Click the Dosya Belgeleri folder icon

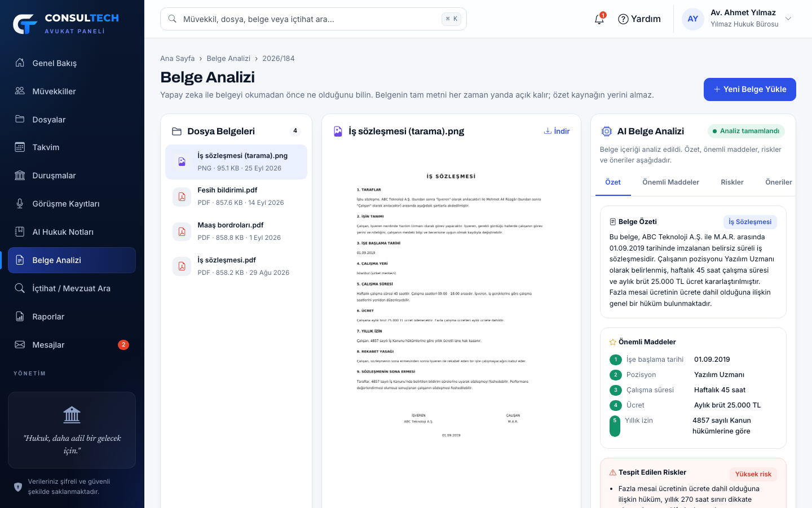tap(176, 132)
